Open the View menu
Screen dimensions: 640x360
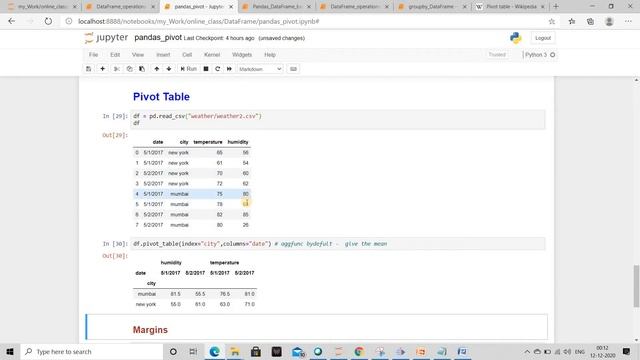tap(138, 55)
